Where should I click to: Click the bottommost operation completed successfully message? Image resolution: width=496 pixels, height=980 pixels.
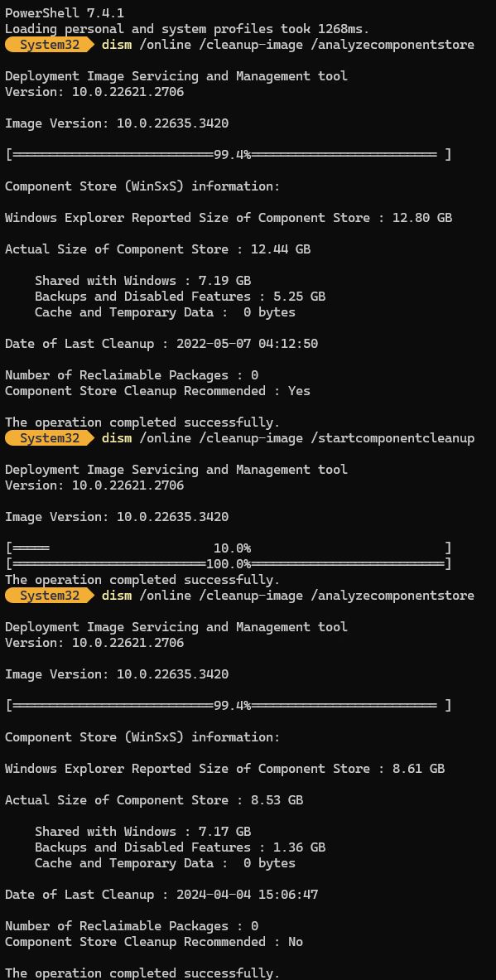pyautogui.click(x=142, y=973)
